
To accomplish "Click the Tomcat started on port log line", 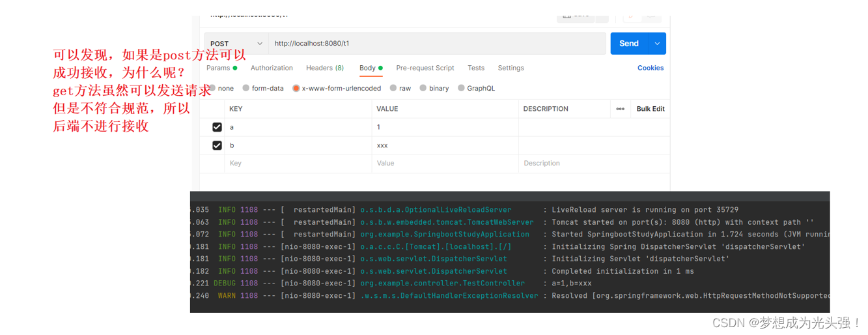I will [x=510, y=222].
